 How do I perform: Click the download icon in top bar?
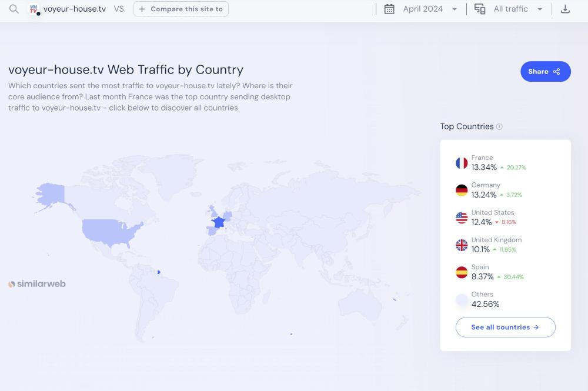[565, 9]
